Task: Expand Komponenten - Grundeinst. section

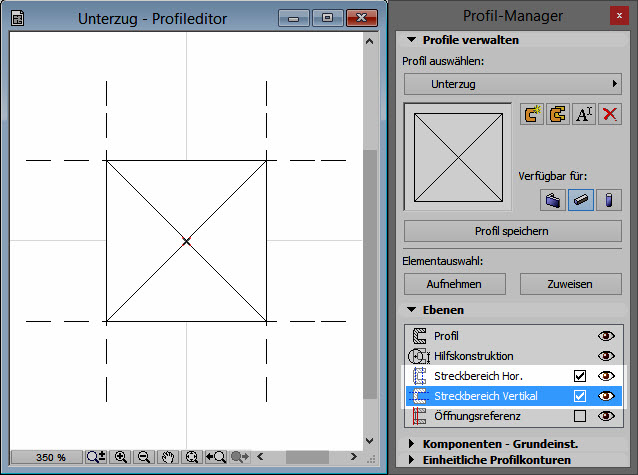Action: (x=411, y=444)
